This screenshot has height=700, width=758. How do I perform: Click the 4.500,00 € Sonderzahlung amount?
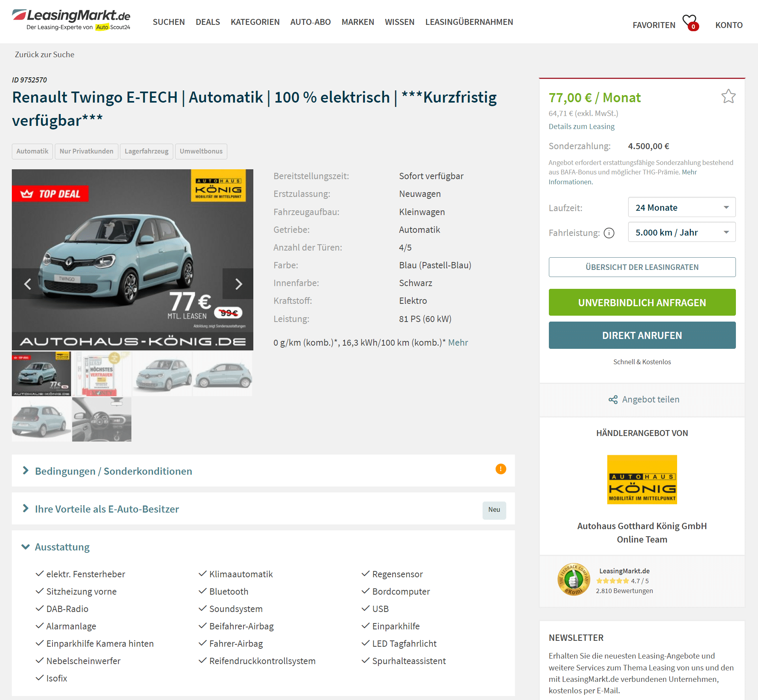pyautogui.click(x=649, y=146)
